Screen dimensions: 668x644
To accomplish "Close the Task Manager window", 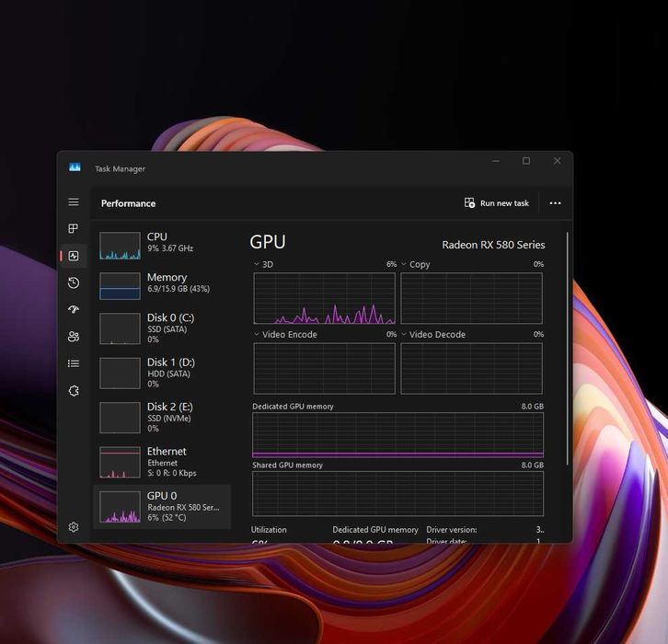I will coord(558,161).
